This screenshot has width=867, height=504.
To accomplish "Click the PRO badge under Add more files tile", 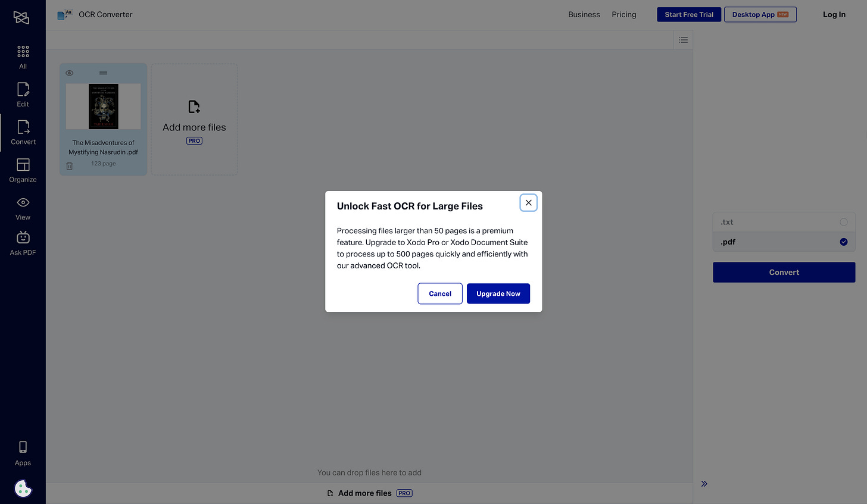I will click(194, 141).
